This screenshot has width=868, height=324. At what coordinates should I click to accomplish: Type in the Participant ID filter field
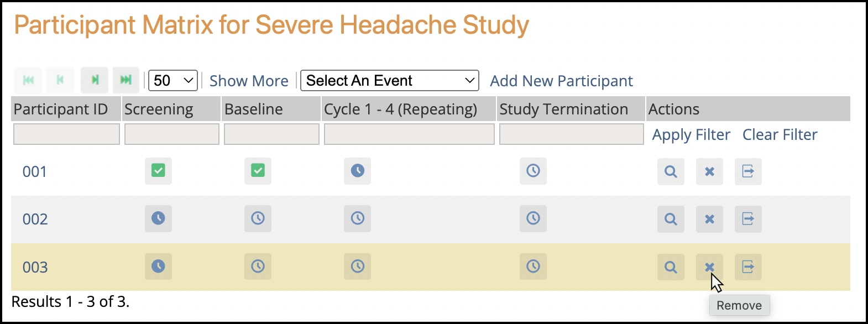tap(66, 134)
